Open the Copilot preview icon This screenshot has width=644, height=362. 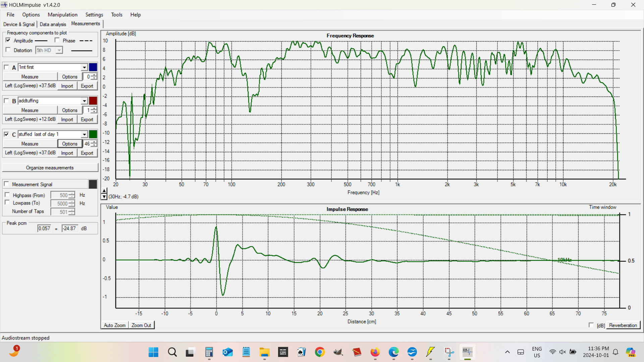(631, 352)
